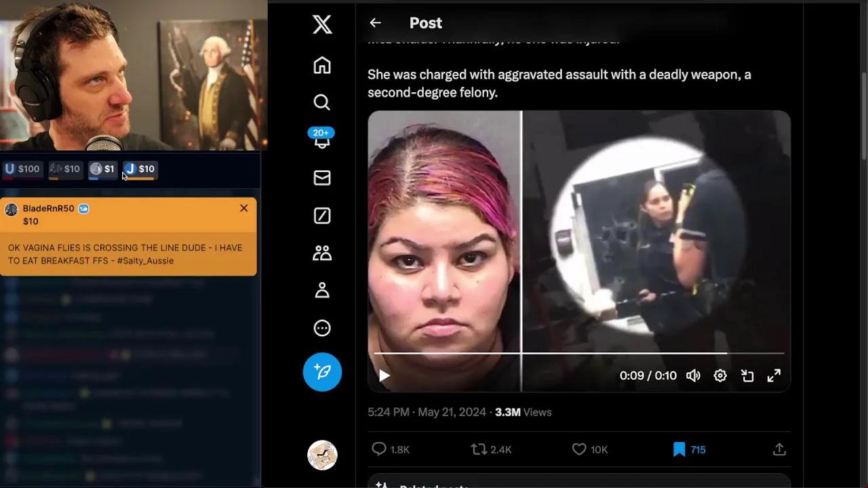Like the post with 10K likes

pos(589,449)
